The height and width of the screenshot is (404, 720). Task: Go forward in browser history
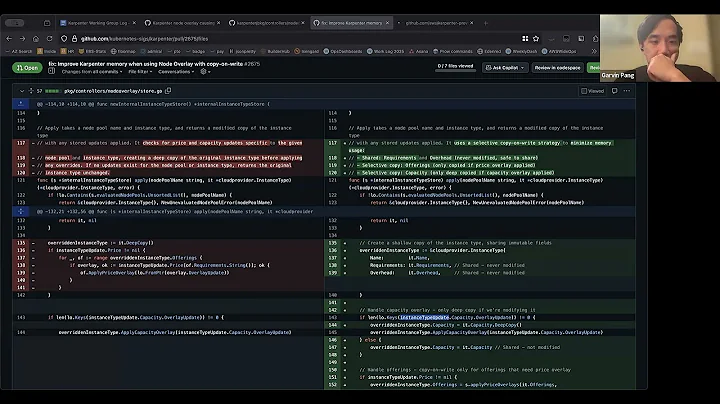coord(22,39)
